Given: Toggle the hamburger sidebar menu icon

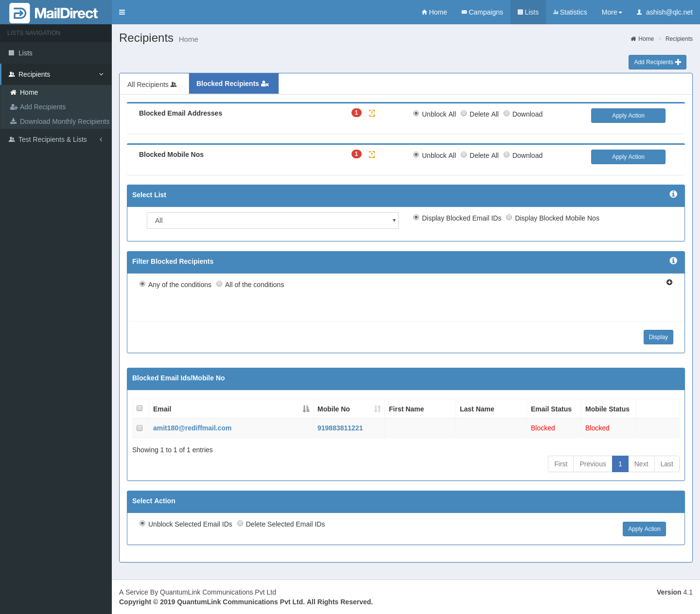Looking at the screenshot, I should [122, 12].
